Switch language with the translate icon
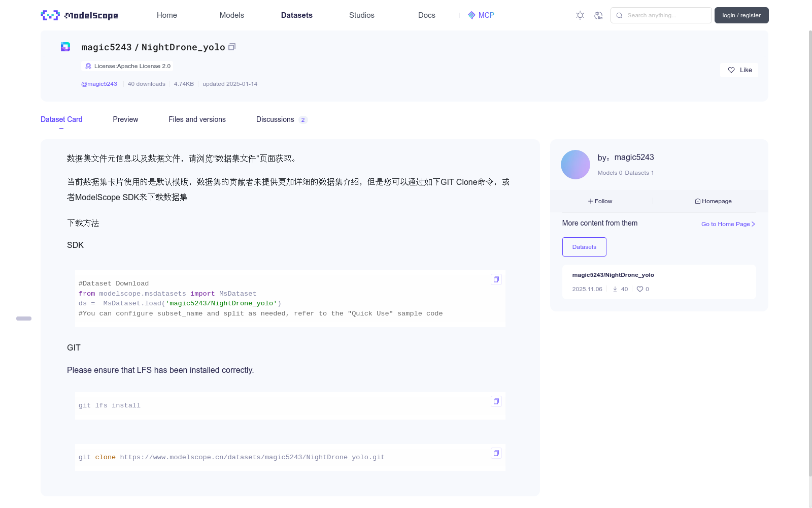 pyautogui.click(x=598, y=15)
